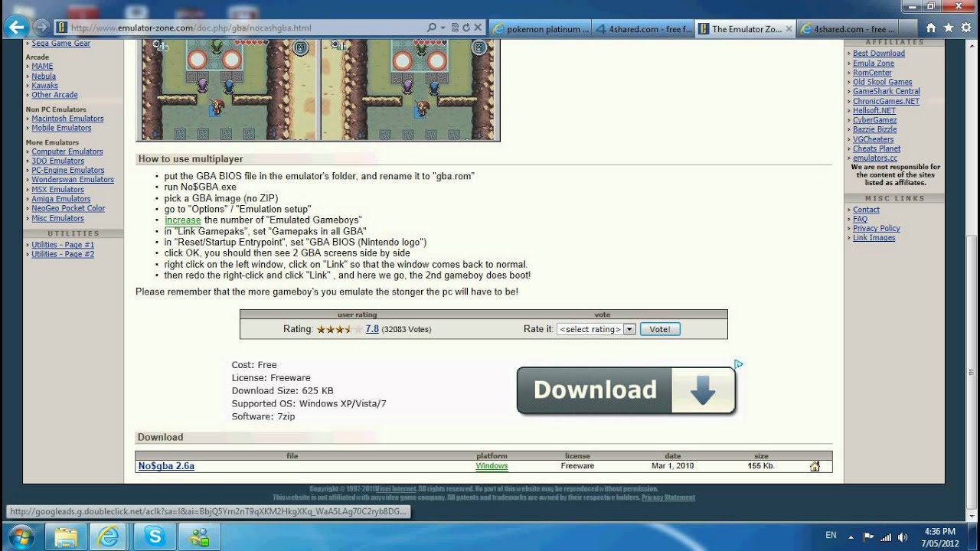This screenshot has height=551, width=980.
Task: Open the address bar dropdown arrow
Action: [443, 28]
